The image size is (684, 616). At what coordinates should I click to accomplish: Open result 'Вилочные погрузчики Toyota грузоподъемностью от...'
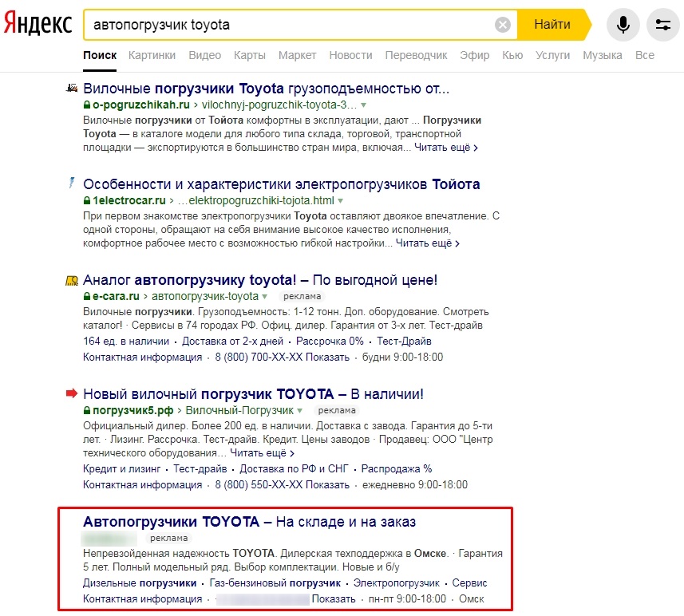(266, 89)
